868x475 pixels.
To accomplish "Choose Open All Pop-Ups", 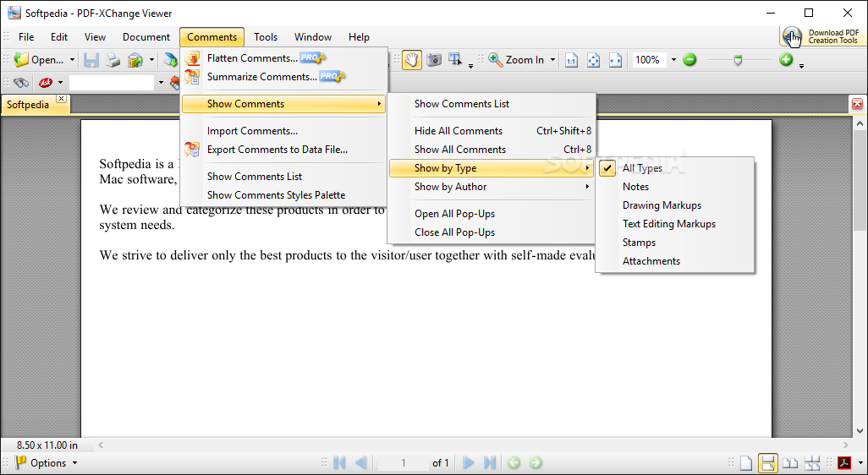I will (x=491, y=214).
